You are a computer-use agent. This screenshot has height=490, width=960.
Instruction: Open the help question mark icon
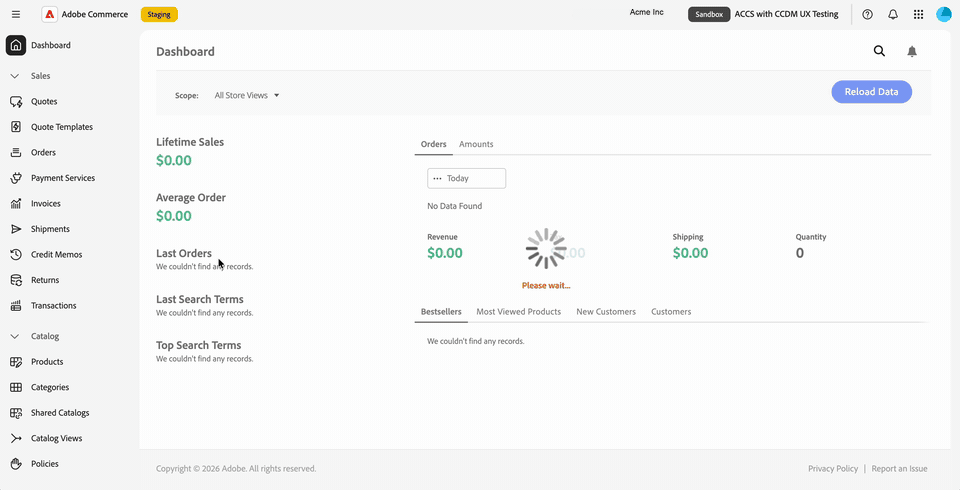tap(868, 14)
